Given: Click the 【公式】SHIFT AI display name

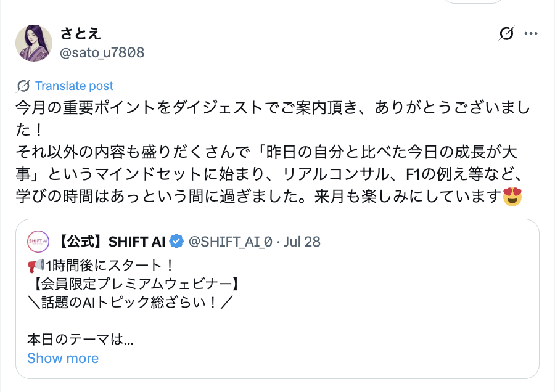Looking at the screenshot, I should pyautogui.click(x=111, y=242).
